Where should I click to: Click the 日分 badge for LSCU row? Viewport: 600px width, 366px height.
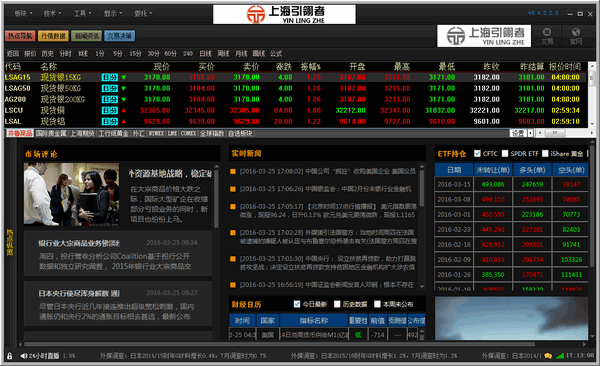click(x=109, y=111)
